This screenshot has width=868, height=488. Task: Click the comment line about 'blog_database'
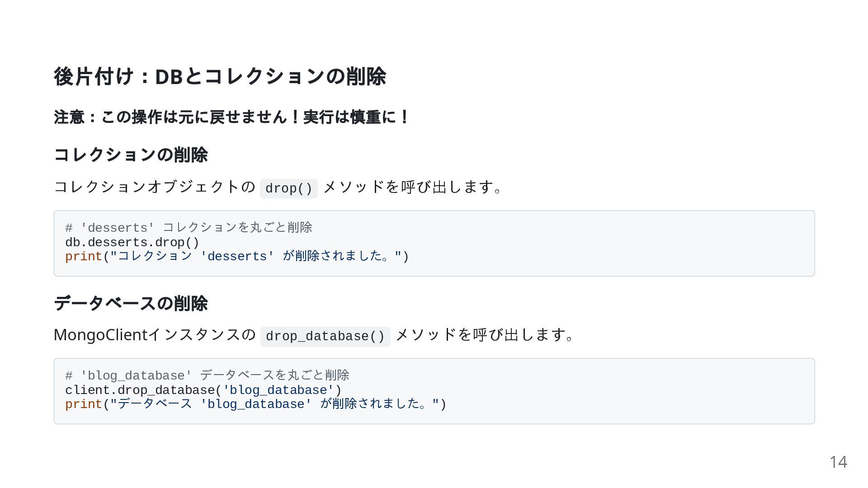tap(207, 375)
